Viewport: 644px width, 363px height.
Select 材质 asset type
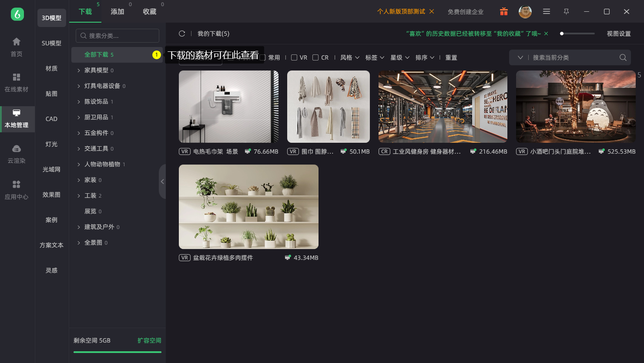point(51,68)
